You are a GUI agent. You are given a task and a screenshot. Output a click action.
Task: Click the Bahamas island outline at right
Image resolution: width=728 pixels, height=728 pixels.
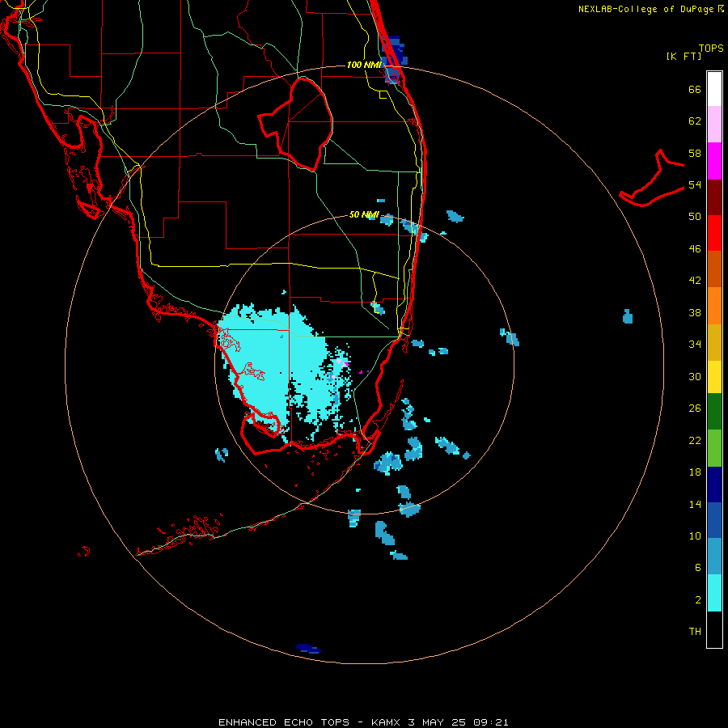pyautogui.click(x=651, y=179)
